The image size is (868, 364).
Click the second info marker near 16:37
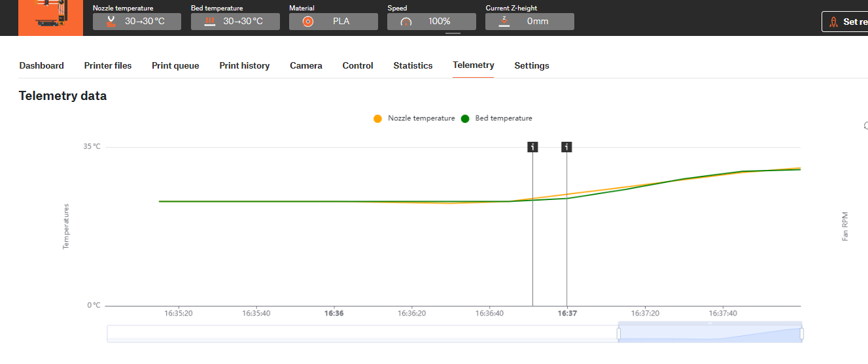click(x=567, y=147)
